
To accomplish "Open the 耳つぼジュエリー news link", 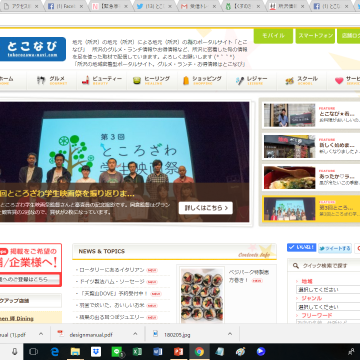I will [x=112, y=317].
